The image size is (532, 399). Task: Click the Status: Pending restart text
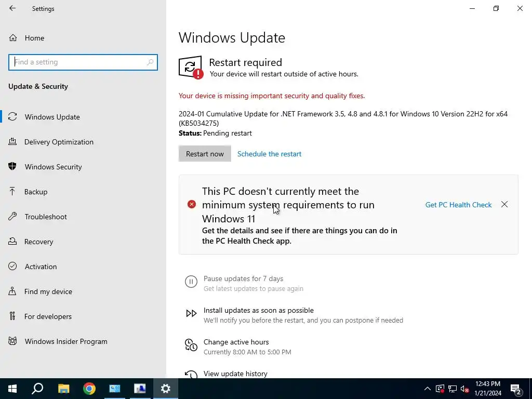pos(215,133)
